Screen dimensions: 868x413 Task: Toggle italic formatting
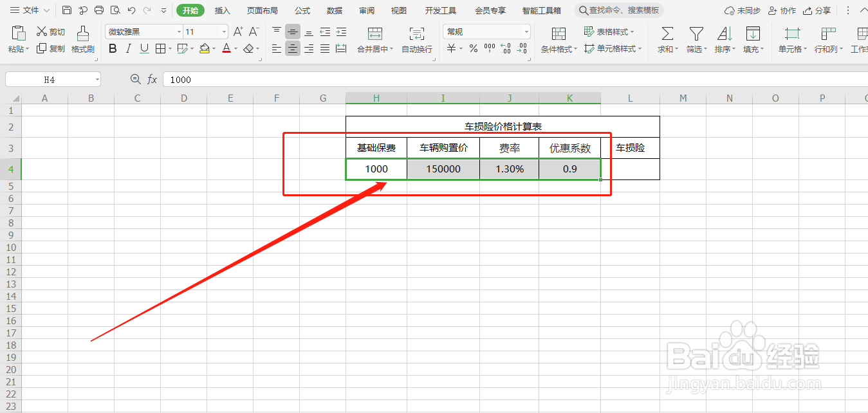point(128,48)
